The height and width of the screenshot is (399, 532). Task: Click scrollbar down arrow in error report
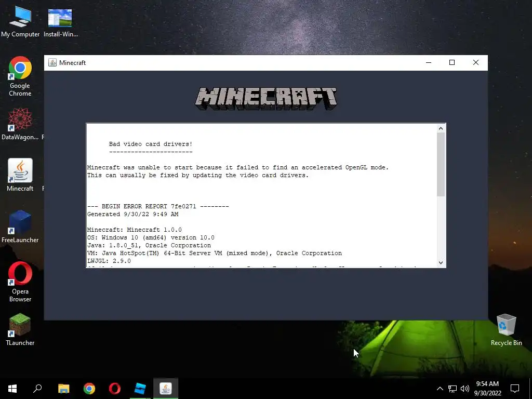pos(441,262)
